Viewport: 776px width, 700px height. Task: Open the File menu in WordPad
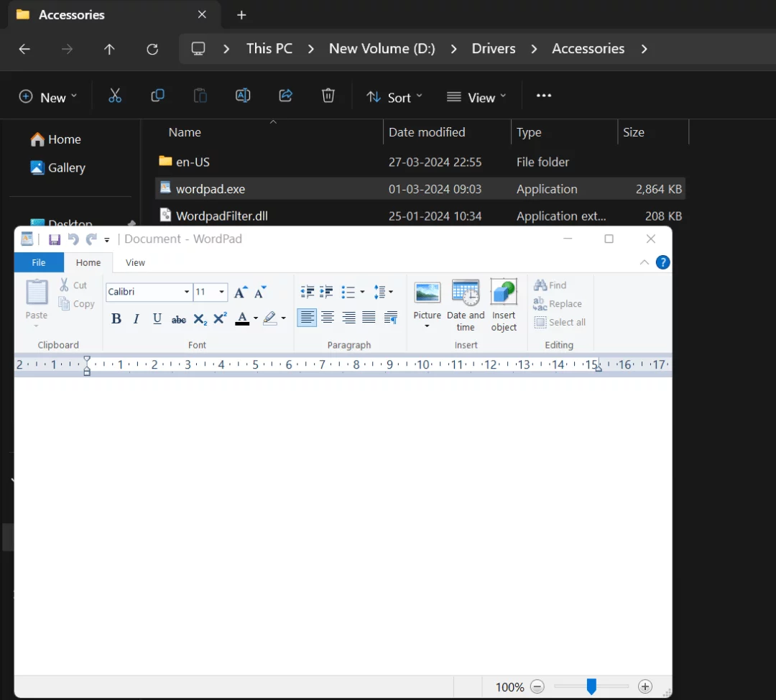tap(38, 262)
